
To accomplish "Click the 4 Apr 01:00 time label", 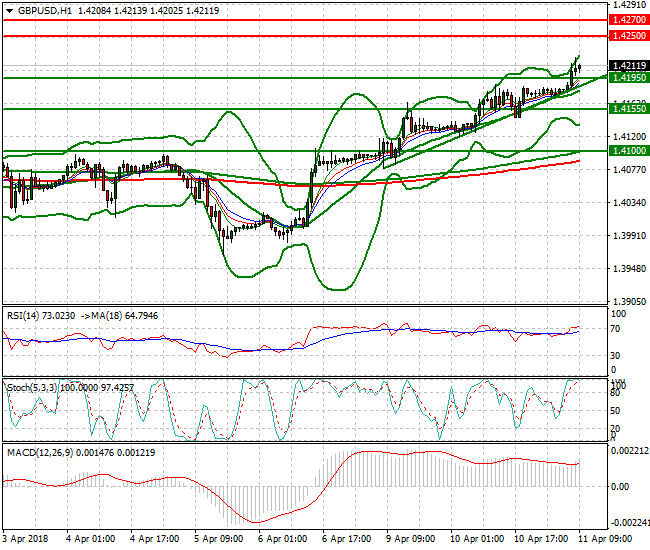I will pyautogui.click(x=91, y=539).
